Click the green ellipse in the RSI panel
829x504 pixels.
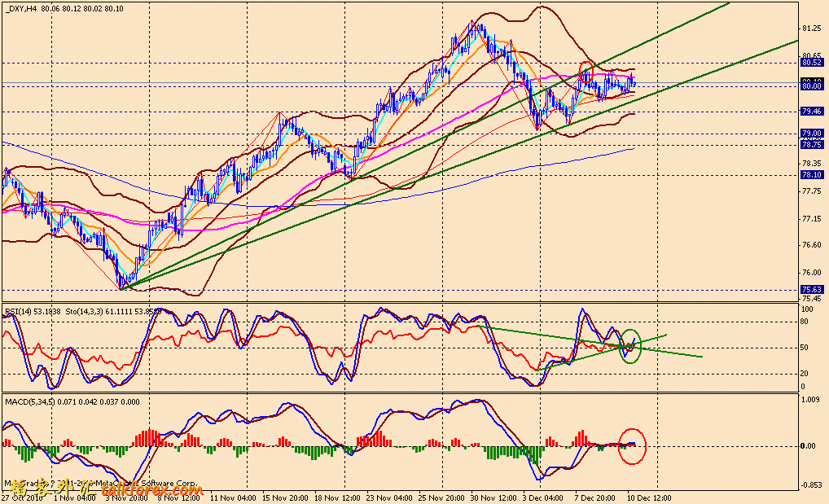pyautogui.click(x=630, y=346)
